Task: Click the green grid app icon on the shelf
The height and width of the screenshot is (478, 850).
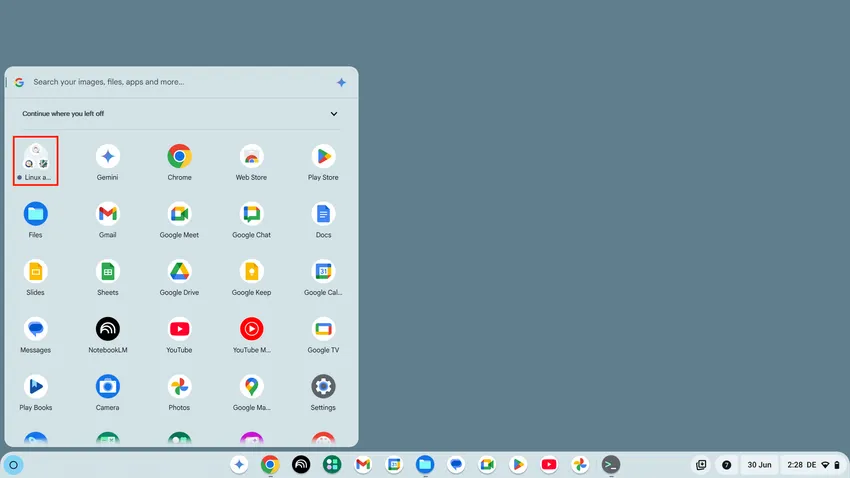Action: (332, 464)
